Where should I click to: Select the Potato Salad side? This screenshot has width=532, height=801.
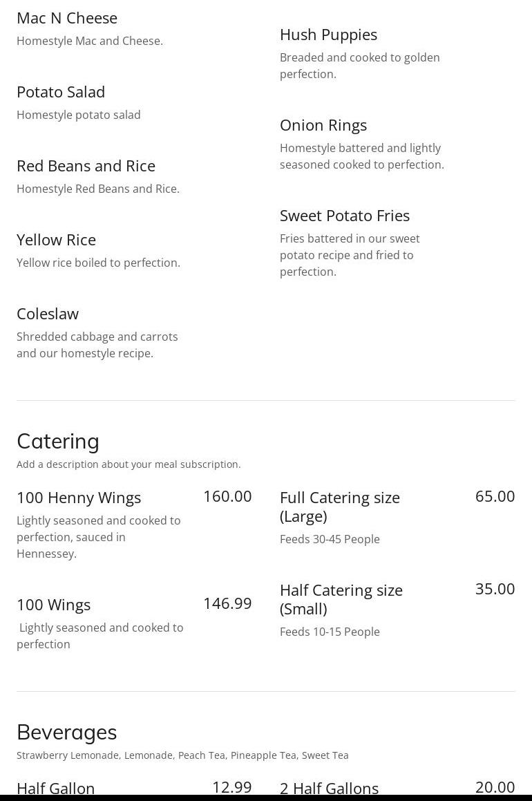coord(61,92)
